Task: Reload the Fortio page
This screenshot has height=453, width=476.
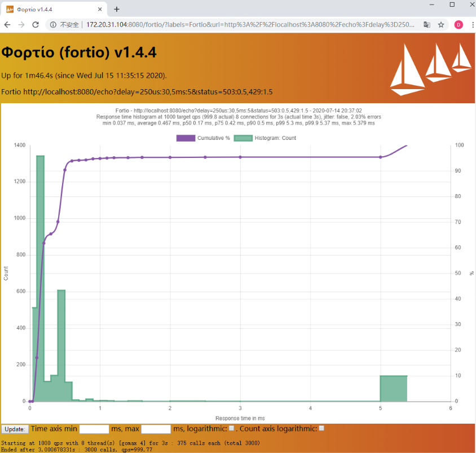Action: click(36, 25)
